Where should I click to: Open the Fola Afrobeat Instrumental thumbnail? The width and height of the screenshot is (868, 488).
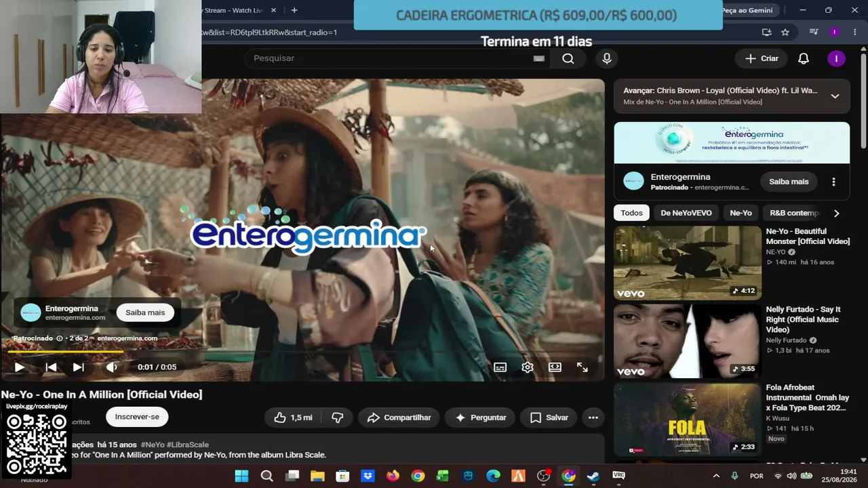coord(688,420)
